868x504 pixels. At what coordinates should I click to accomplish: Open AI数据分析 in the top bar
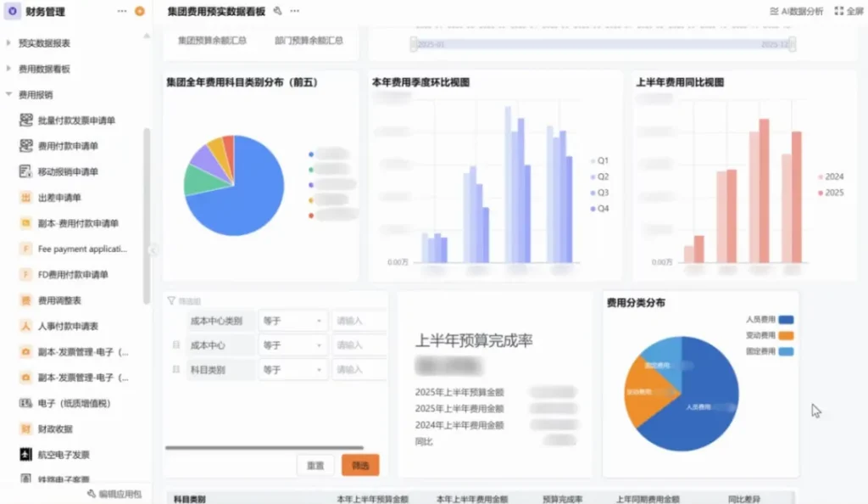tap(796, 11)
